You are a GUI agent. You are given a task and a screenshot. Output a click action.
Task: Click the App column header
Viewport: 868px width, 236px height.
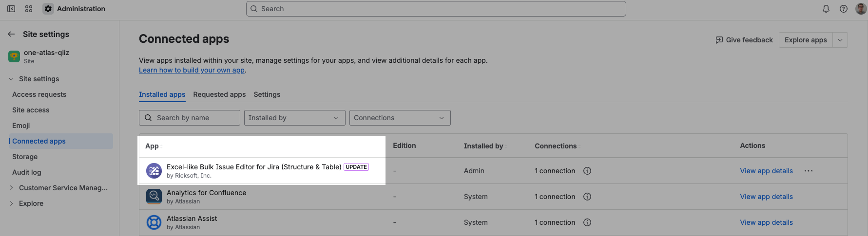pos(152,146)
